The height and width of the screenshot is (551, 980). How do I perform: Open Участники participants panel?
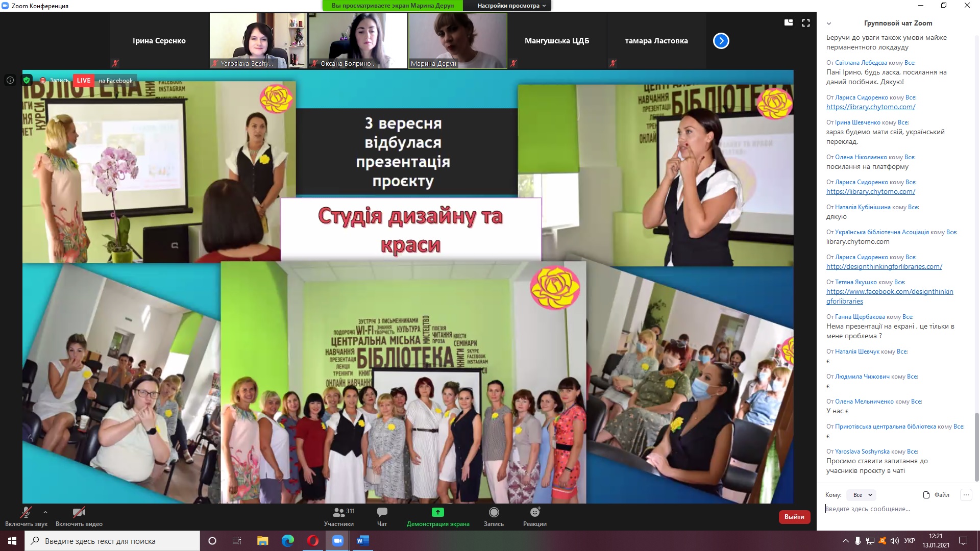tap(339, 516)
